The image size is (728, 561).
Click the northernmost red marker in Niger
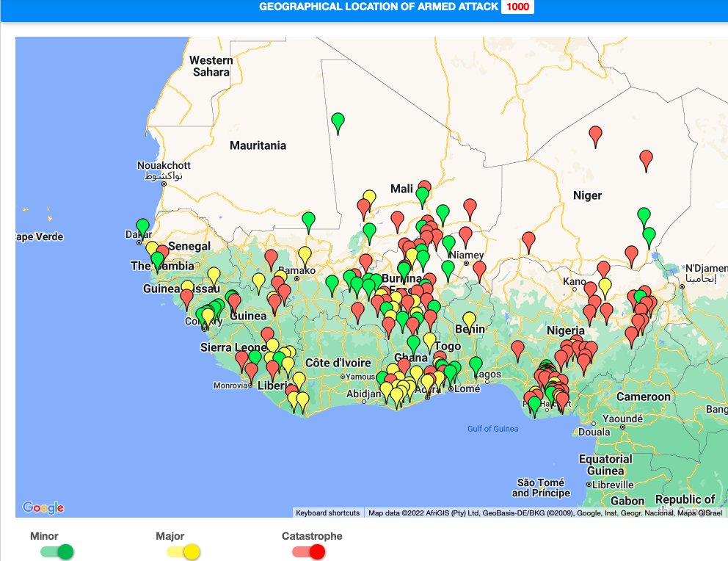pyautogui.click(x=596, y=135)
